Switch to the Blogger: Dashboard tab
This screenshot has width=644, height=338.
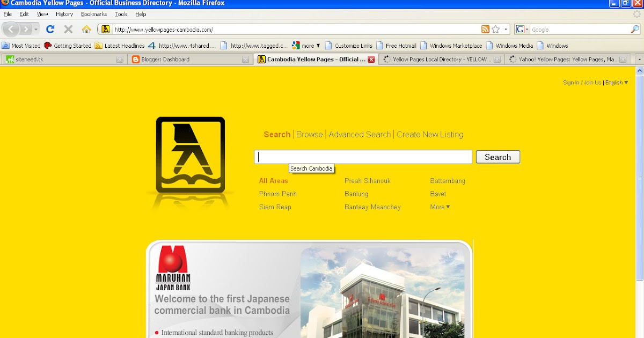[191, 59]
